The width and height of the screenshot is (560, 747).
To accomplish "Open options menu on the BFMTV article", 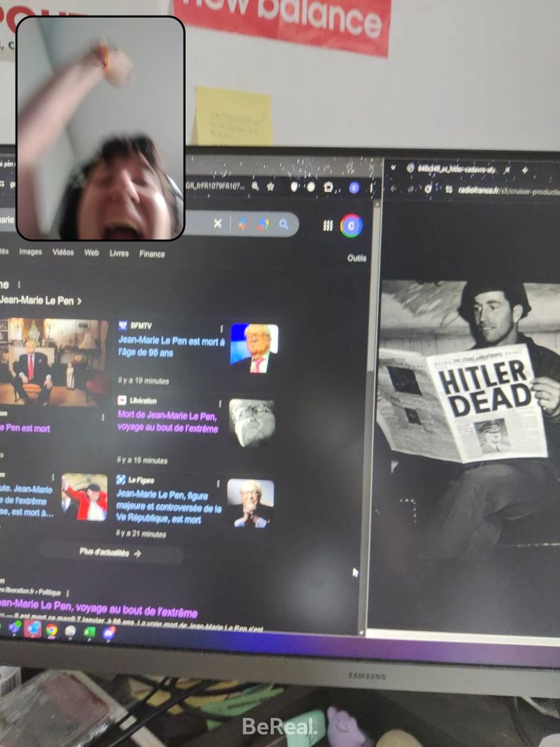I will [x=220, y=328].
